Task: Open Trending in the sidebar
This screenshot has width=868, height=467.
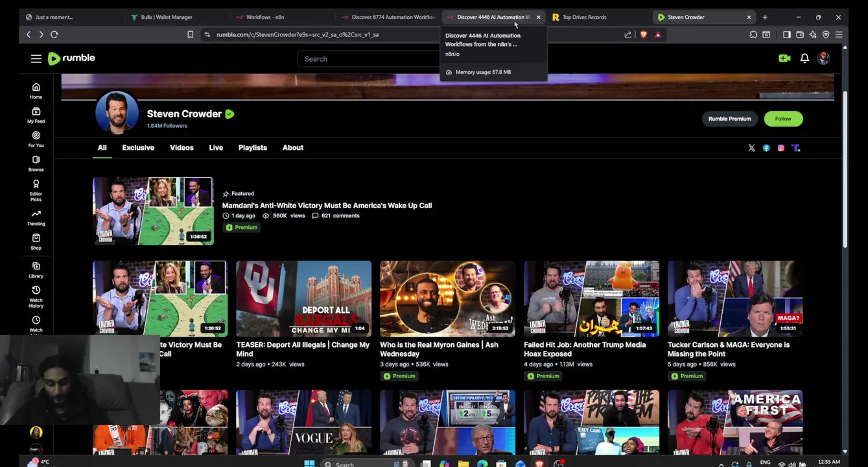Action: (36, 218)
